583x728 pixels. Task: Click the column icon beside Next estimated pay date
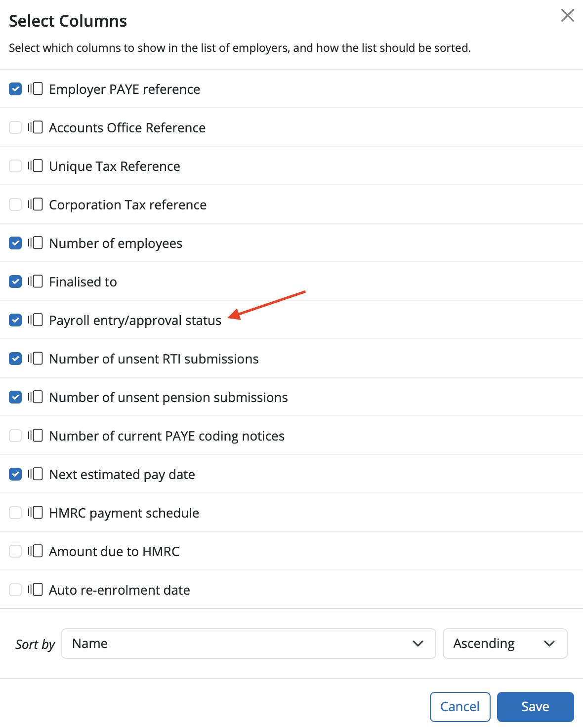click(35, 474)
